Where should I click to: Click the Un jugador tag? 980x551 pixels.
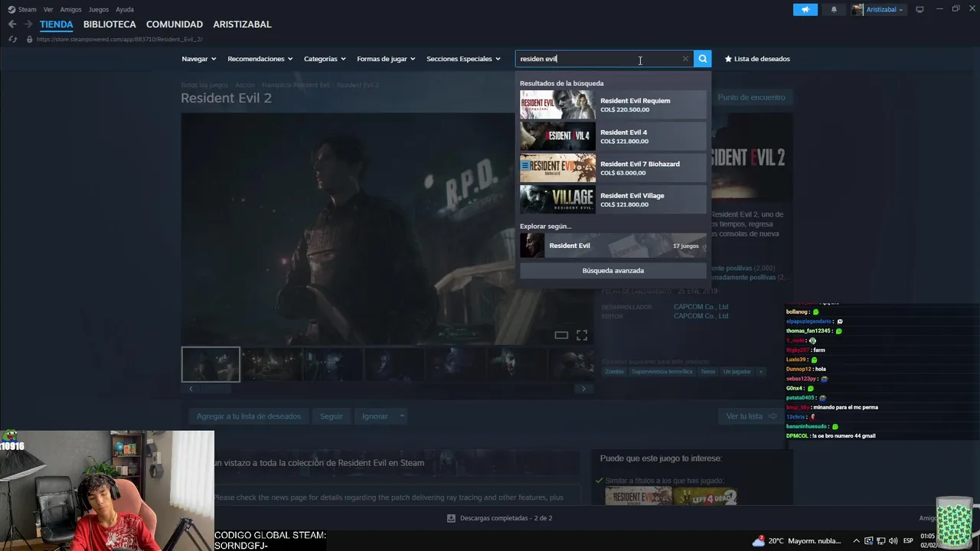(737, 372)
